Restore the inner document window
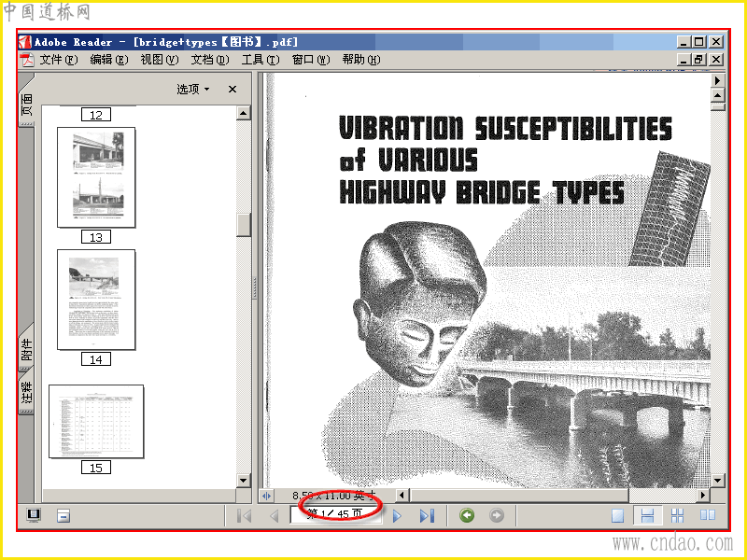Screen dimensions: 747x560 tap(699, 60)
